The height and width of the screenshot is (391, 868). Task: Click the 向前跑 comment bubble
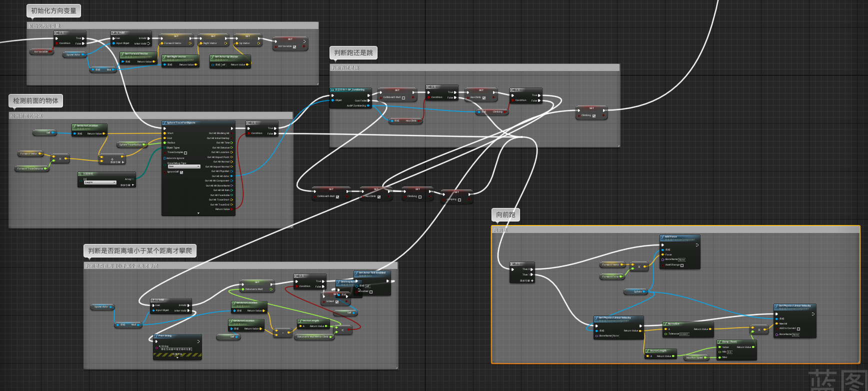click(x=506, y=214)
